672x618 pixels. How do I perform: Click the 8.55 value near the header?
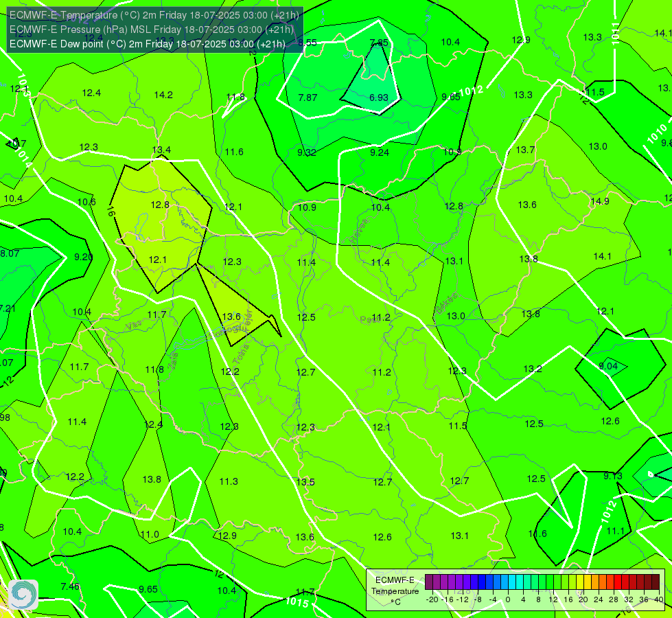[308, 43]
